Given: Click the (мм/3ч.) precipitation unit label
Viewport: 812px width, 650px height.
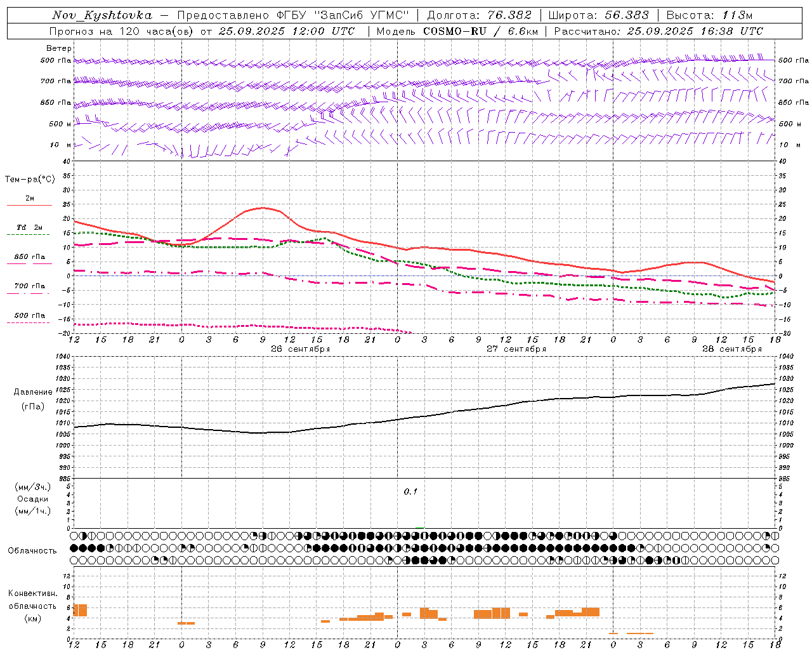Looking at the screenshot, I should (x=33, y=487).
